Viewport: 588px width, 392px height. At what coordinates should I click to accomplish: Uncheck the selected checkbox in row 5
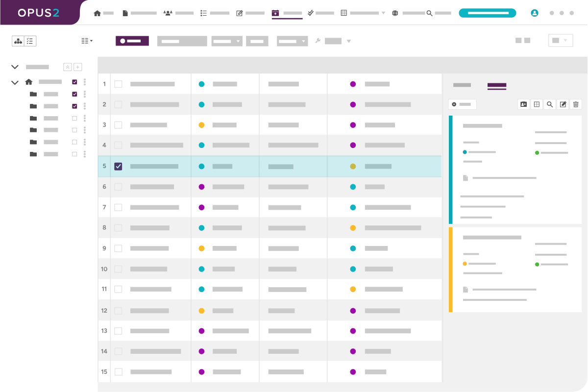[118, 167]
